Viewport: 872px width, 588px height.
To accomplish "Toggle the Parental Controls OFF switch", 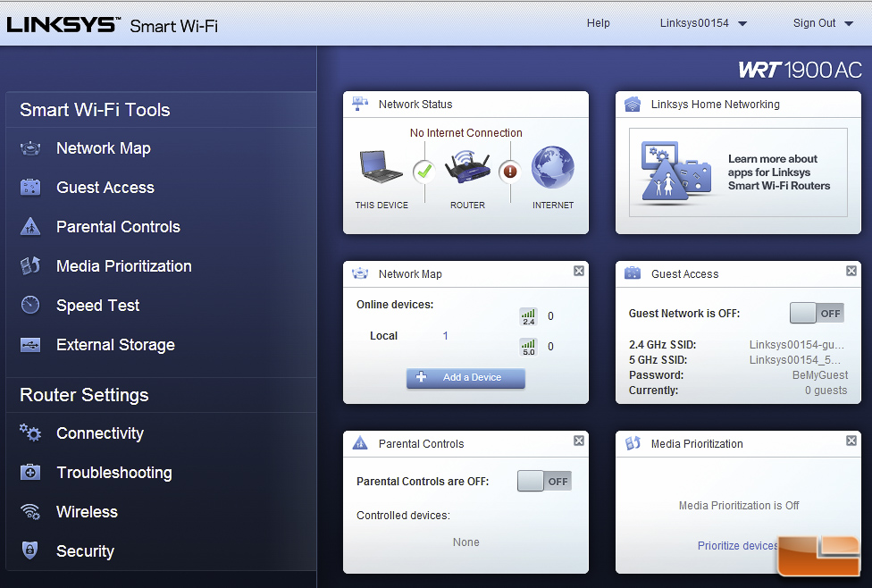I will [544, 481].
